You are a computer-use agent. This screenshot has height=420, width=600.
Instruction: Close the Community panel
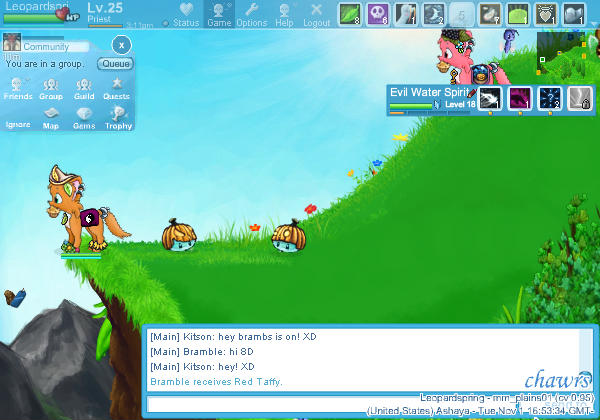122,45
